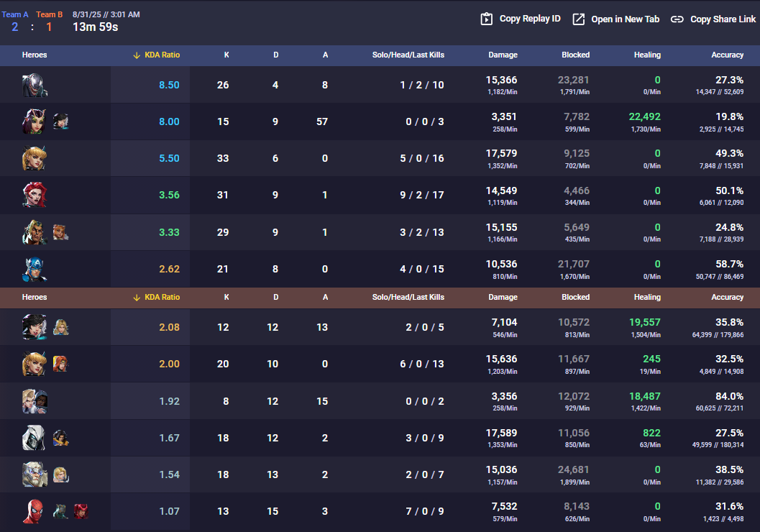The image size is (760, 532).
Task: Click the 9 / 2 / 17 kills cell
Action: [421, 195]
